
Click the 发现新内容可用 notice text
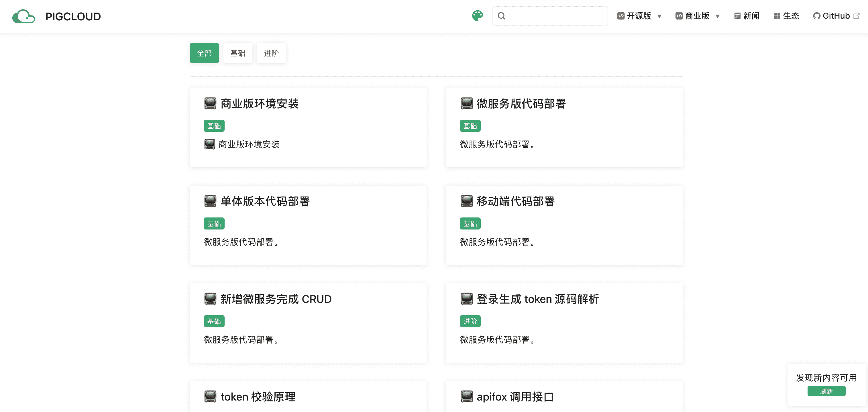coord(826,378)
